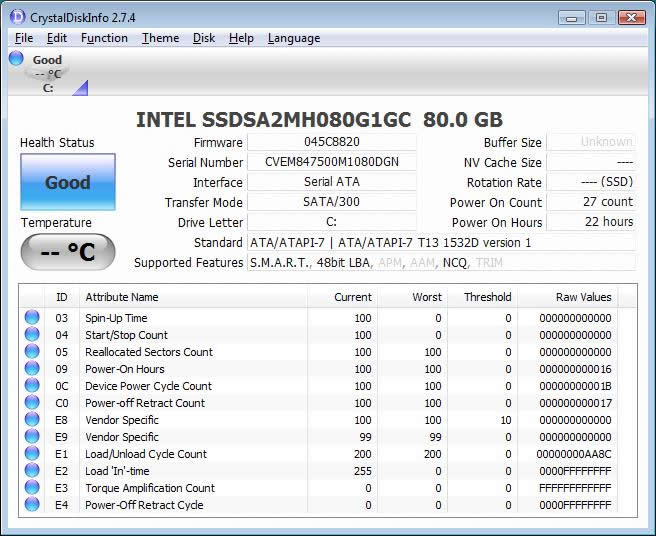
Task: Select the Load/Unload Cycle Count row text
Action: [x=146, y=454]
